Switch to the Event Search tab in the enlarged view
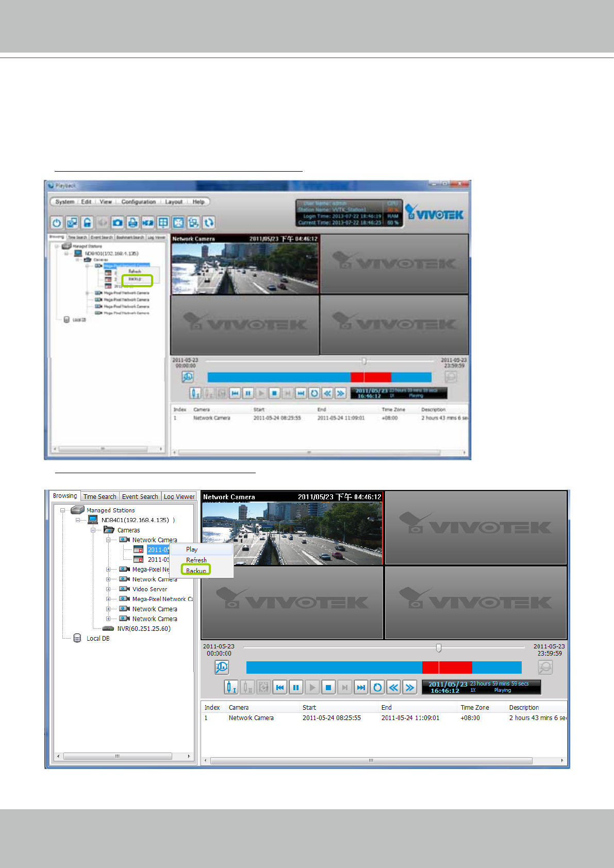This screenshot has width=614, height=868. (x=140, y=496)
